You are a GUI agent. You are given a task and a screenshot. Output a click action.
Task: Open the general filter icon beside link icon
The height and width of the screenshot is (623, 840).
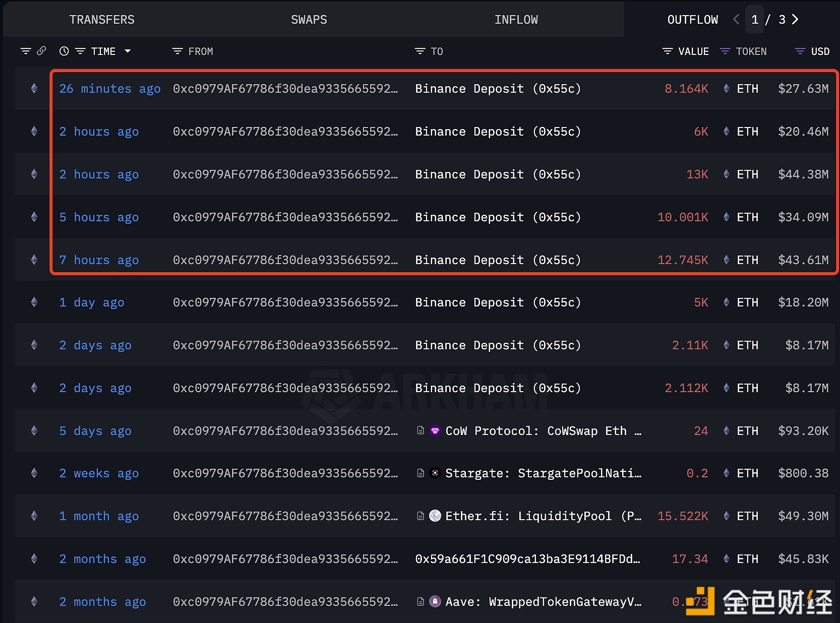26,51
